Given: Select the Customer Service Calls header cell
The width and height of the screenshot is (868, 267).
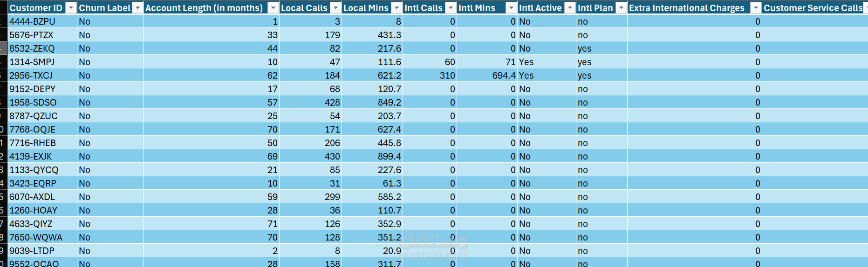Looking at the screenshot, I should tap(815, 8).
